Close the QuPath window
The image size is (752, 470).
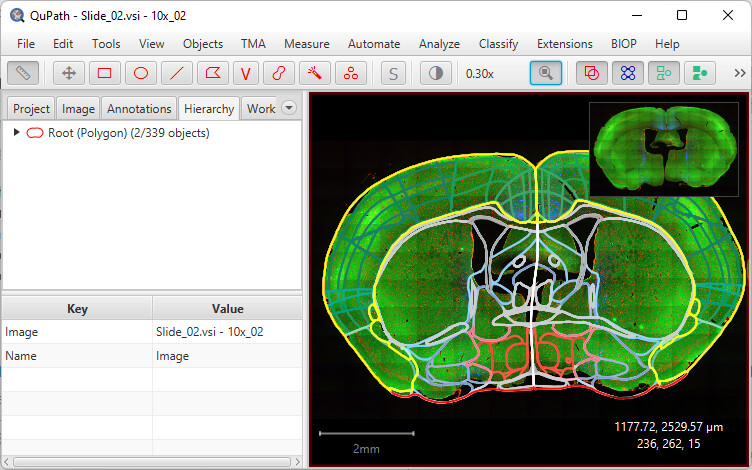point(728,15)
